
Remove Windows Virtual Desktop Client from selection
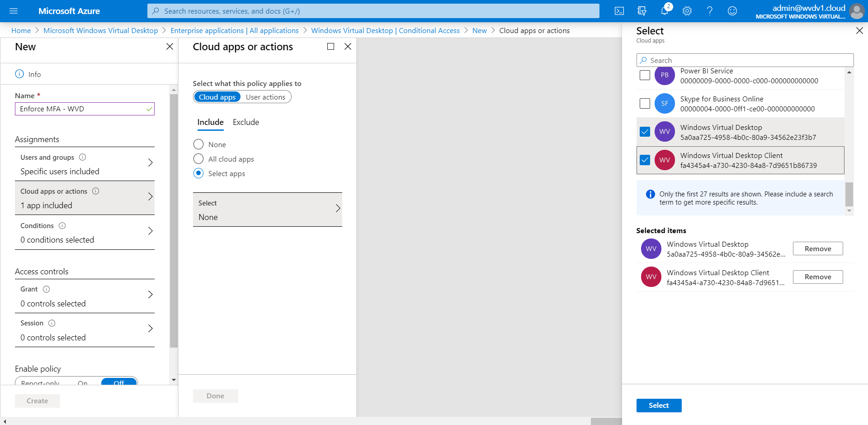click(x=817, y=277)
